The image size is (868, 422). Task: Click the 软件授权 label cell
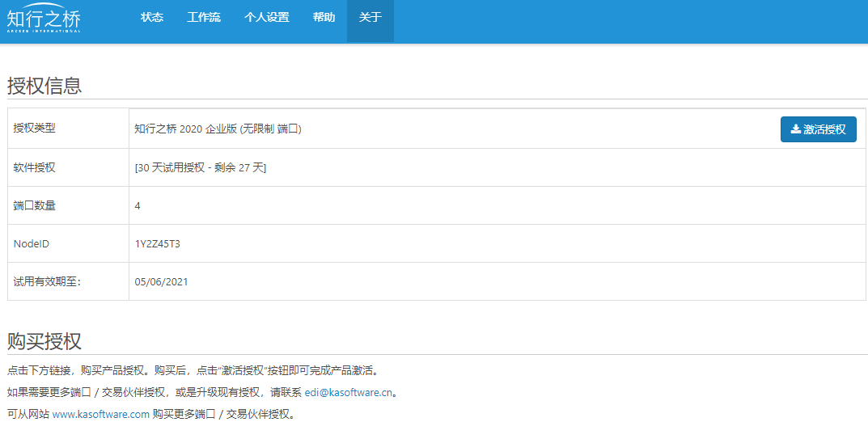[x=68, y=167]
